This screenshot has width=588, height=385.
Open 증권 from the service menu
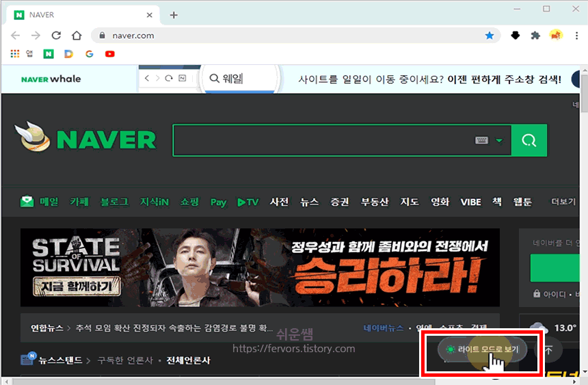[x=339, y=202]
